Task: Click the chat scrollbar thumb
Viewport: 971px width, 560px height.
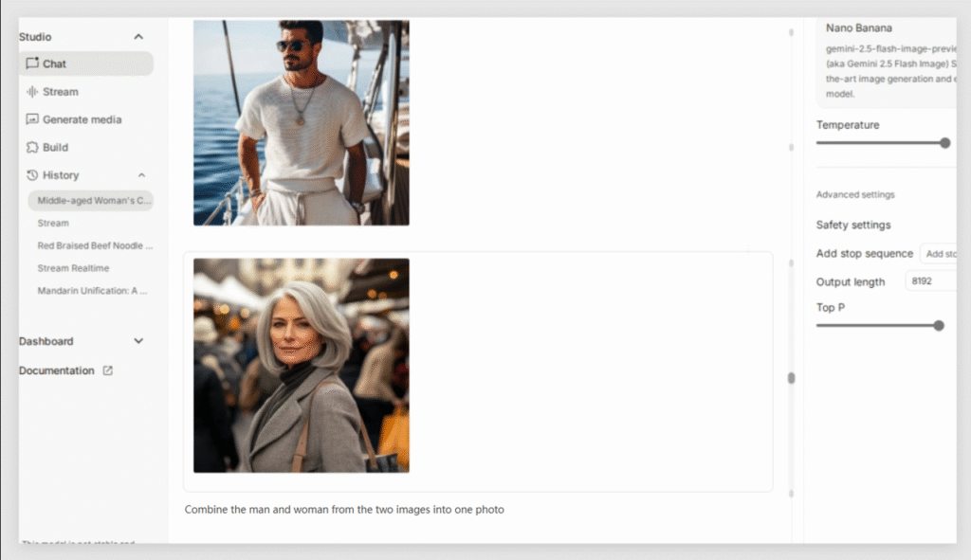Action: click(791, 377)
